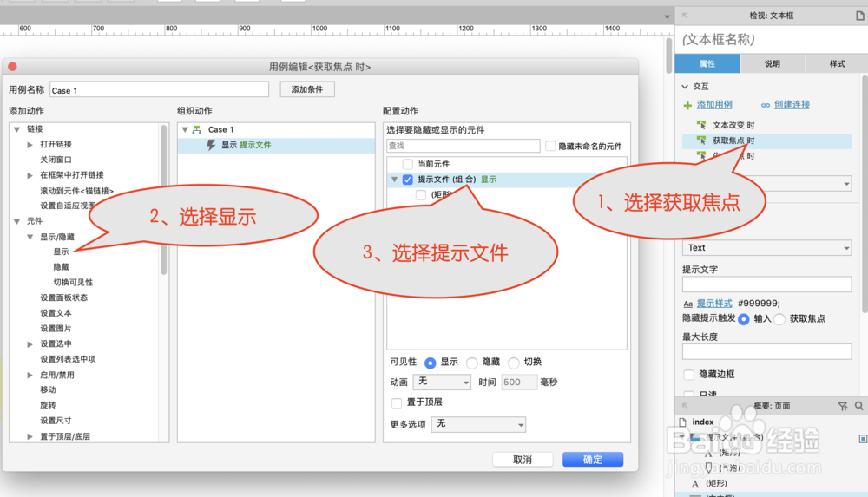Click the A icon of the bottom (矩形) outline row
This screenshot has width=868, height=497.
695,484
